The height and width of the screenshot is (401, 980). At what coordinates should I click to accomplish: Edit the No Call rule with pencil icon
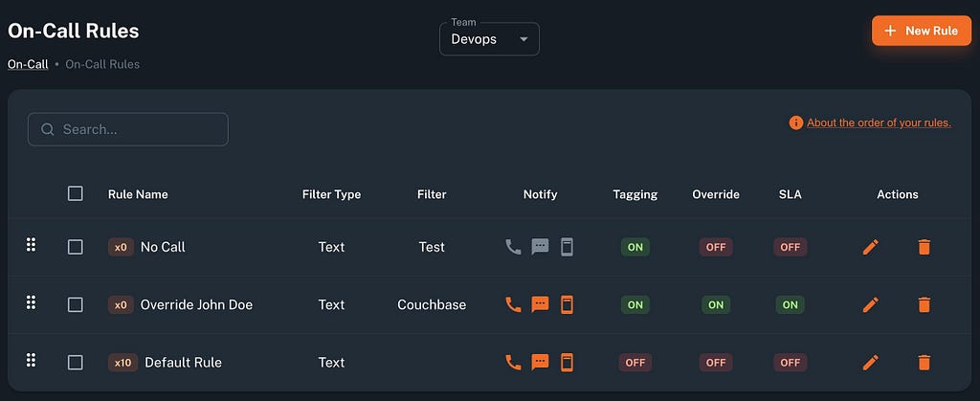pos(870,247)
